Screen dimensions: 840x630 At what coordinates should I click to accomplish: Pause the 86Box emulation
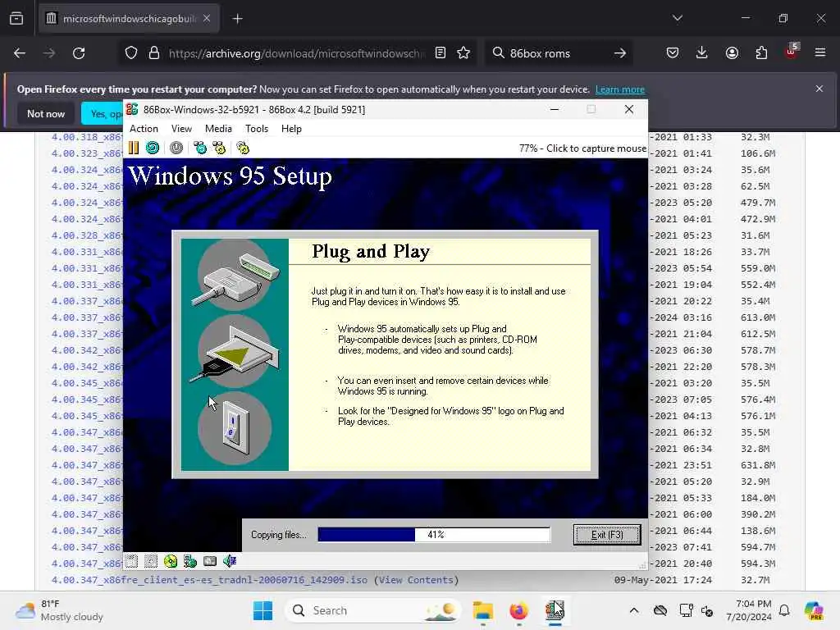point(134,148)
